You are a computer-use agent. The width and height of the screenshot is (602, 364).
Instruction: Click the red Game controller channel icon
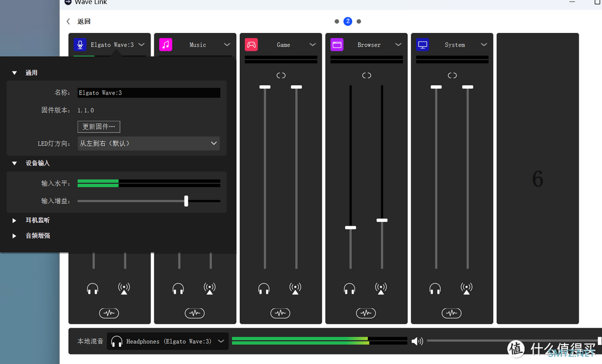pos(251,45)
